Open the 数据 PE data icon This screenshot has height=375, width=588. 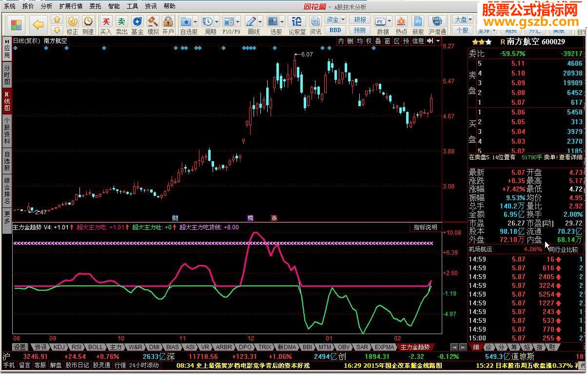coord(380,22)
